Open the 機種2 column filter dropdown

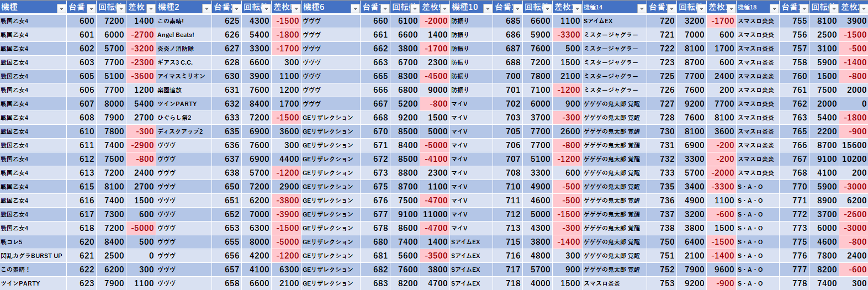207,8
